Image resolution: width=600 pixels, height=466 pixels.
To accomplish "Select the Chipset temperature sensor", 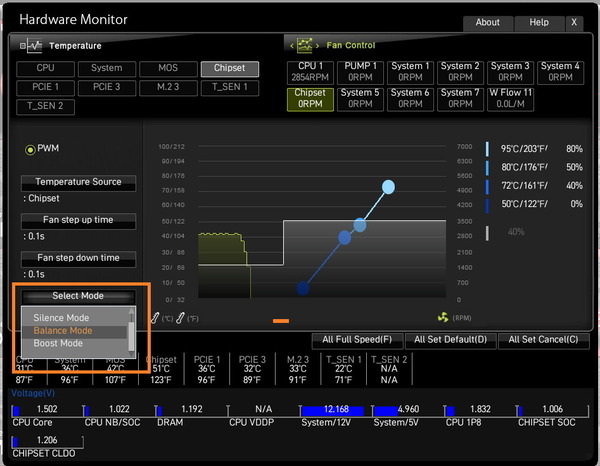I will (230, 69).
